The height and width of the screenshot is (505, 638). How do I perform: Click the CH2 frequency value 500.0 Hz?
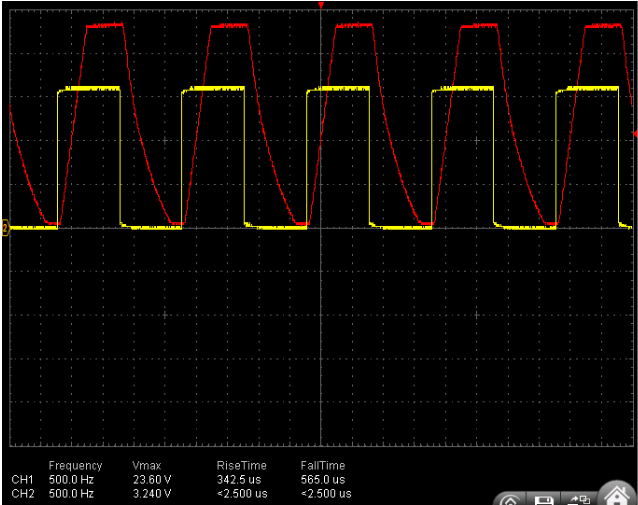click(71, 494)
